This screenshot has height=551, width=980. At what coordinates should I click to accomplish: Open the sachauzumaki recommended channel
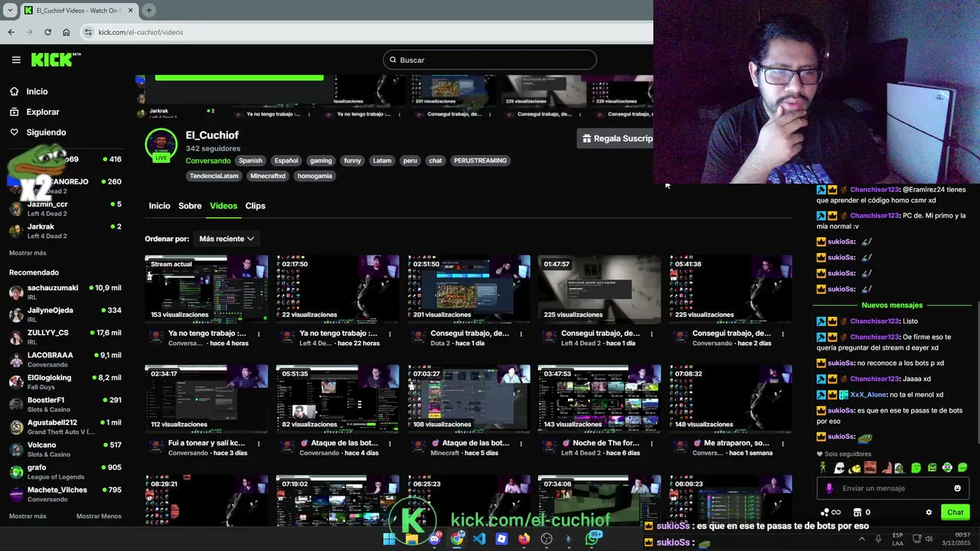65,292
